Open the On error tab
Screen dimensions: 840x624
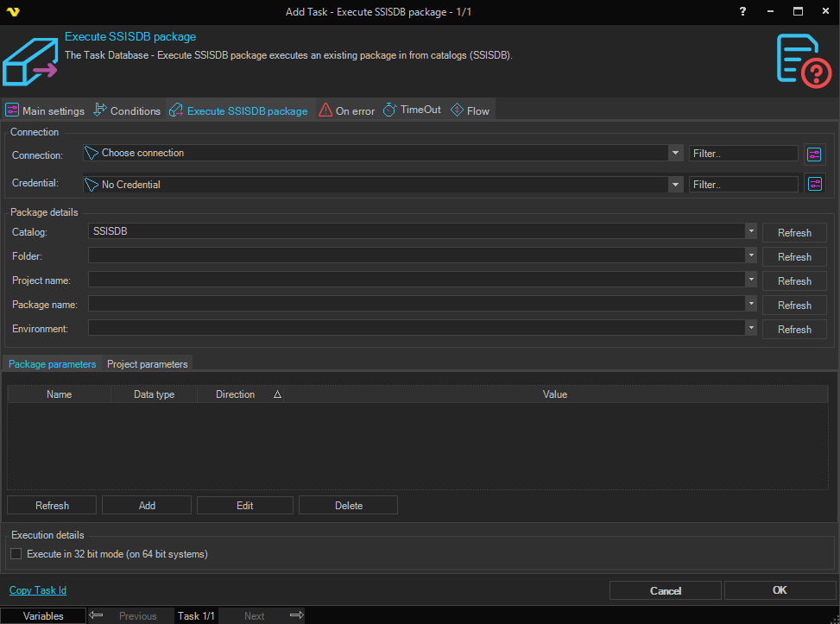347,110
